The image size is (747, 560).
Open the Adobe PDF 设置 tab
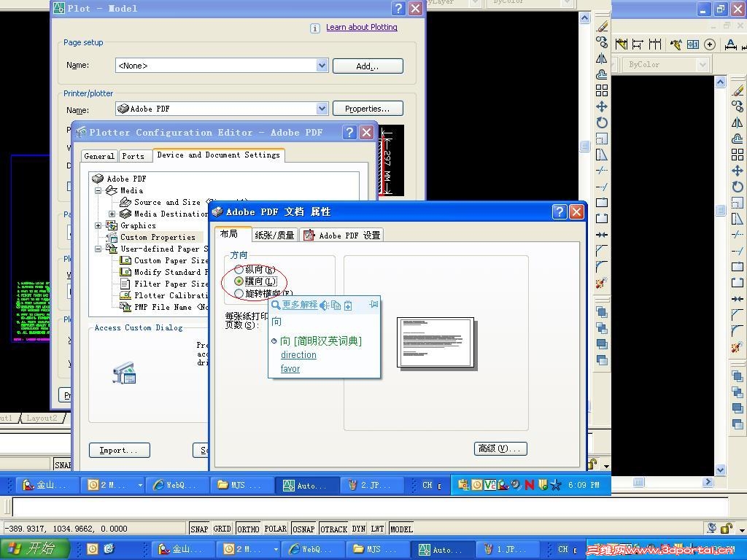point(341,236)
